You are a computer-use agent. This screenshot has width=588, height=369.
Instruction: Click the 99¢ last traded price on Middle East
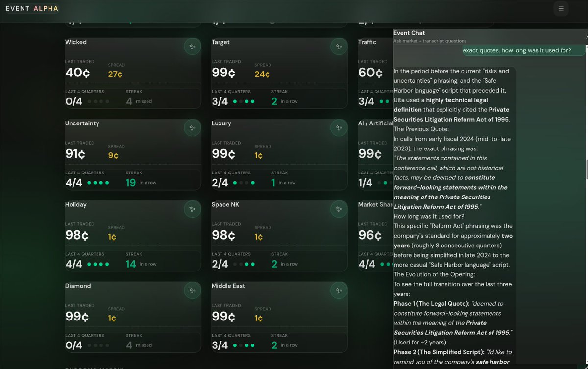(223, 317)
